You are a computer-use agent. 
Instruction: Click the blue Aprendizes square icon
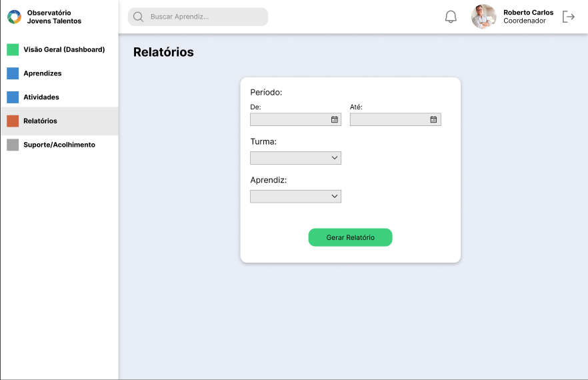(x=13, y=73)
